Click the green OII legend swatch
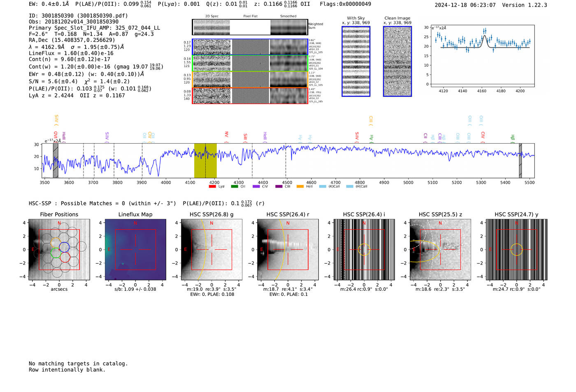The height and width of the screenshot is (392, 576). (x=235, y=186)
